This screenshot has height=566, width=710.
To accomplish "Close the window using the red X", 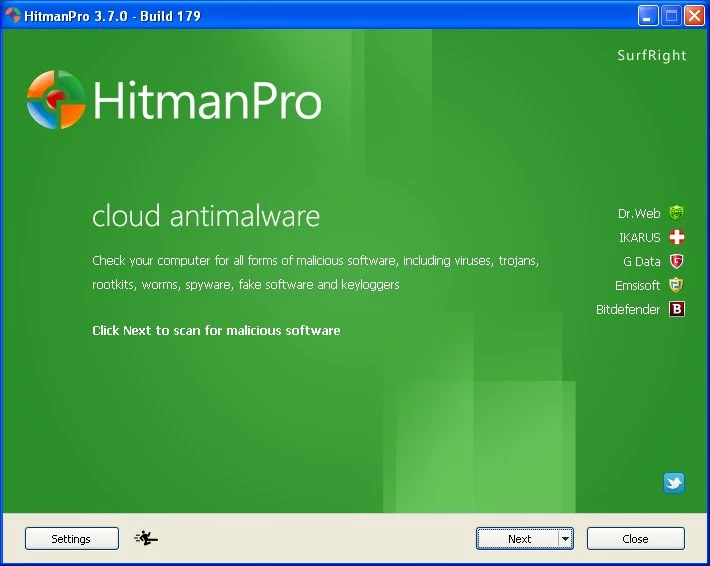I will click(694, 15).
